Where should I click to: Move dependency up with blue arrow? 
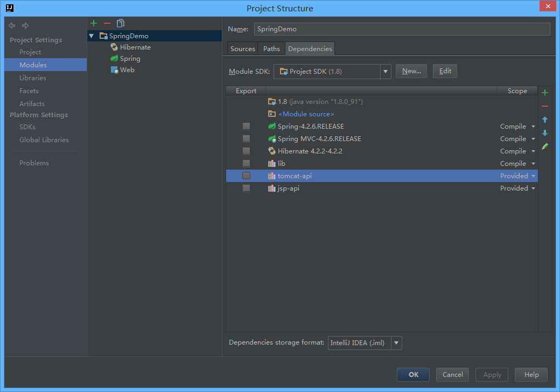pos(545,120)
